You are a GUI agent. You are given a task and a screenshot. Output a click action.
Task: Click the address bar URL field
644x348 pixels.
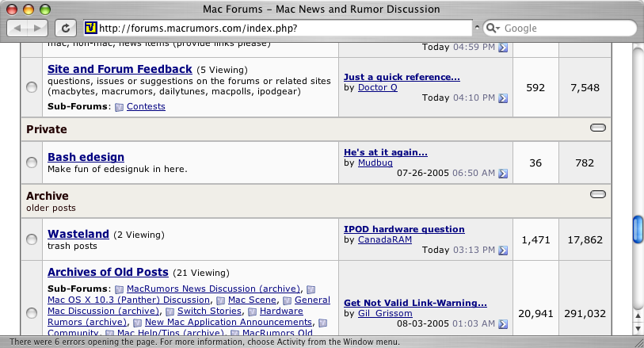coord(278,28)
